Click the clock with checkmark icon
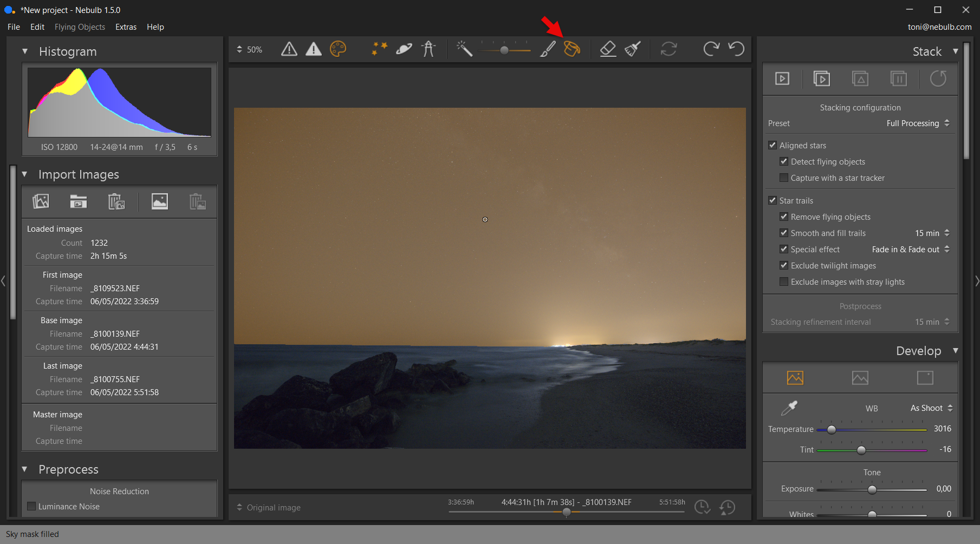The image size is (980, 544). (703, 508)
